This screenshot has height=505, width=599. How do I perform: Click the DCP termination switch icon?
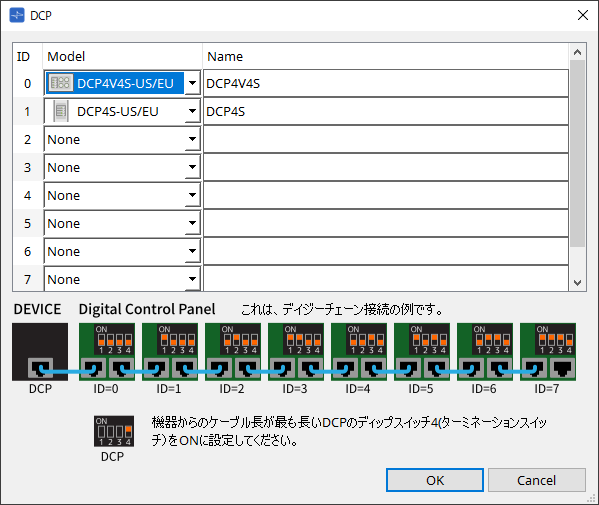pos(114,431)
